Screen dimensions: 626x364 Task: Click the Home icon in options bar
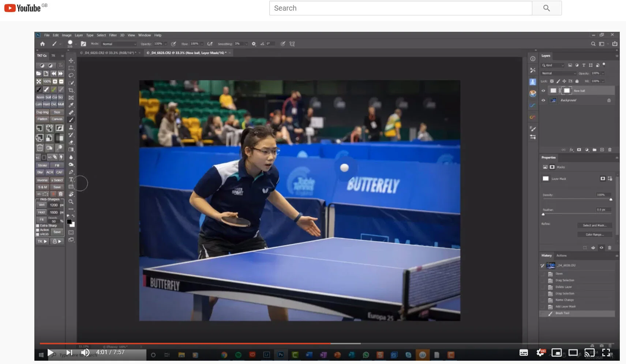coord(42,44)
